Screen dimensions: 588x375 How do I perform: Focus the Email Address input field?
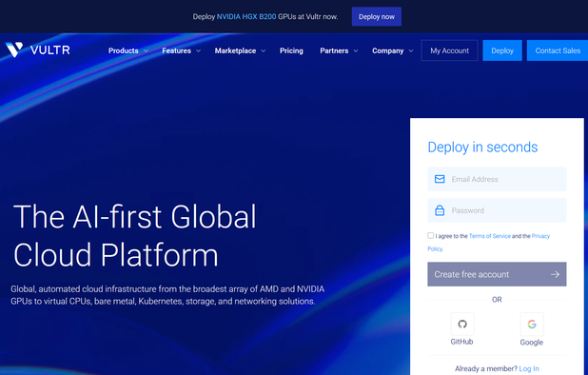[x=497, y=179]
